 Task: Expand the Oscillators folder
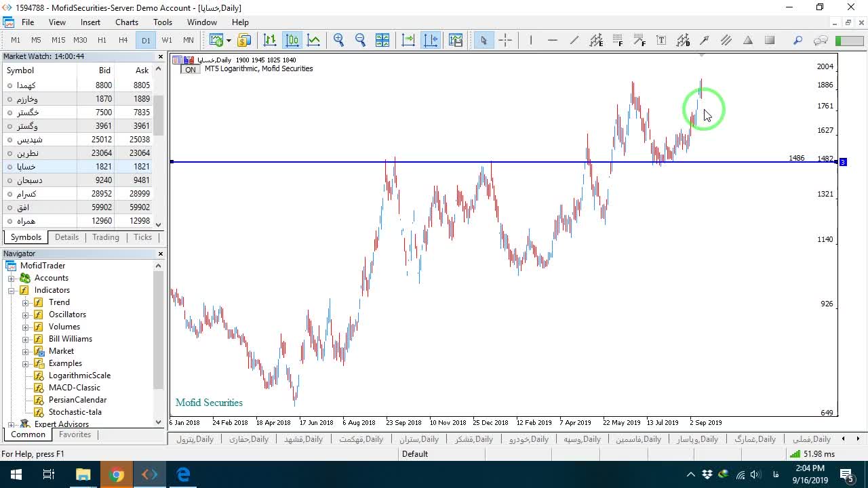(26, 314)
